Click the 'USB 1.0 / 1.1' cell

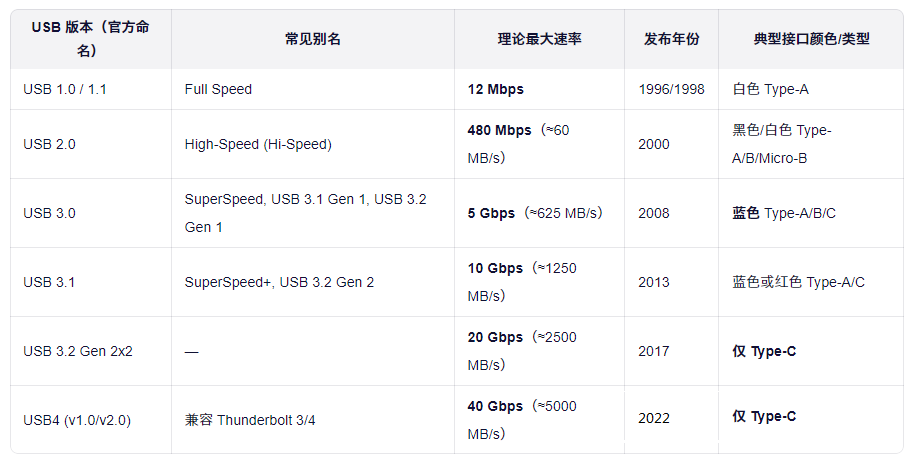click(65, 89)
